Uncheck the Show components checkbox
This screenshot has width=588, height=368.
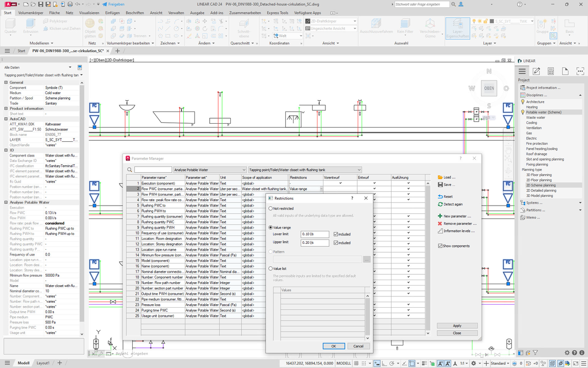tap(440, 246)
